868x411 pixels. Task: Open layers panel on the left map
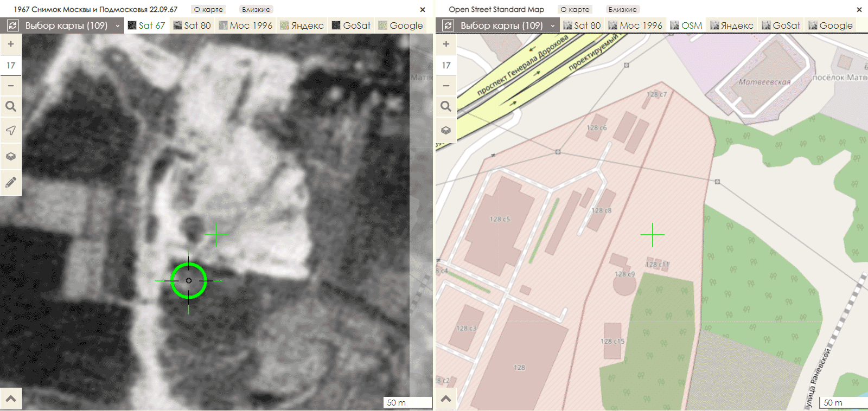[11, 156]
